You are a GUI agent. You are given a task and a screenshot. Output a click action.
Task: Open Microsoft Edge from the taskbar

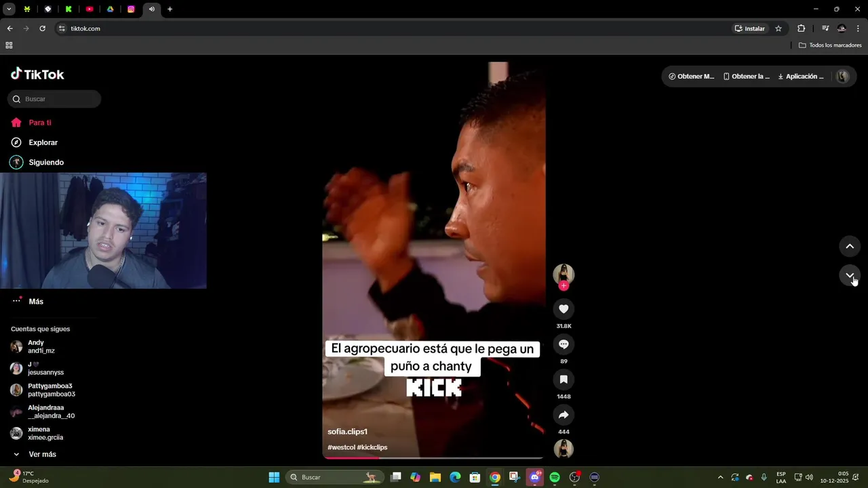455,477
